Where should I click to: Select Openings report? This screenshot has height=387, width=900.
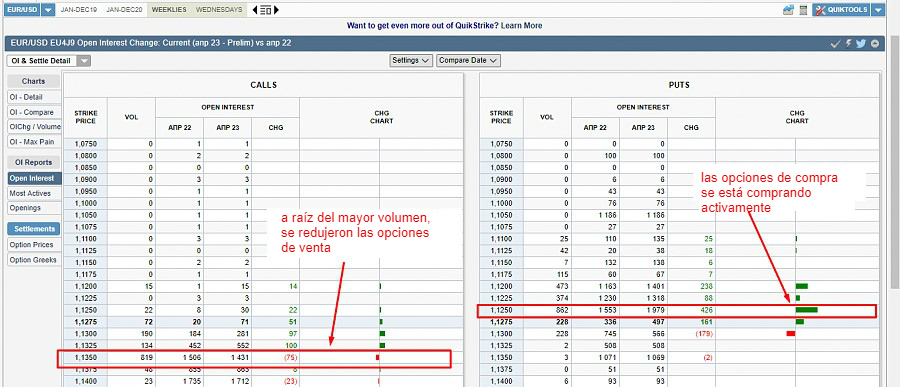tap(33, 208)
